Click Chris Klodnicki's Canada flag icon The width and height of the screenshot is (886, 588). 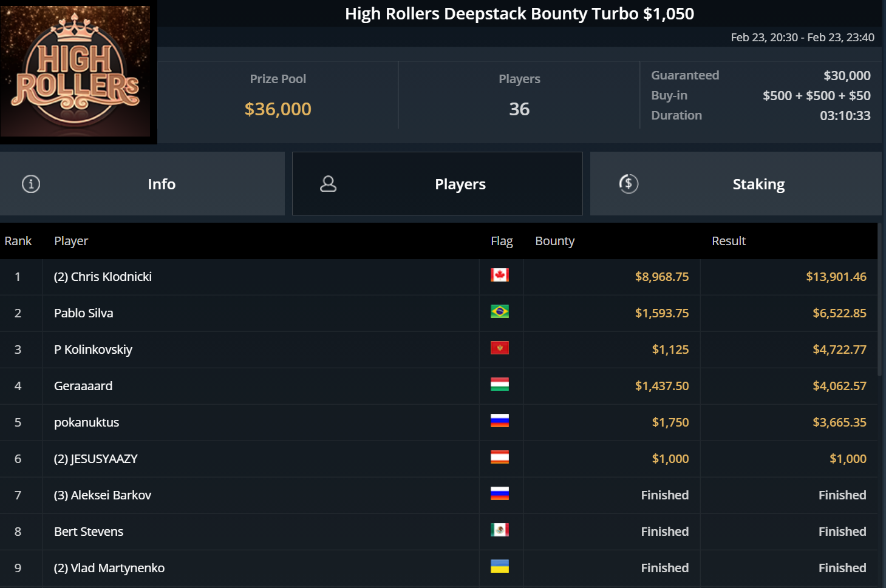tap(499, 275)
